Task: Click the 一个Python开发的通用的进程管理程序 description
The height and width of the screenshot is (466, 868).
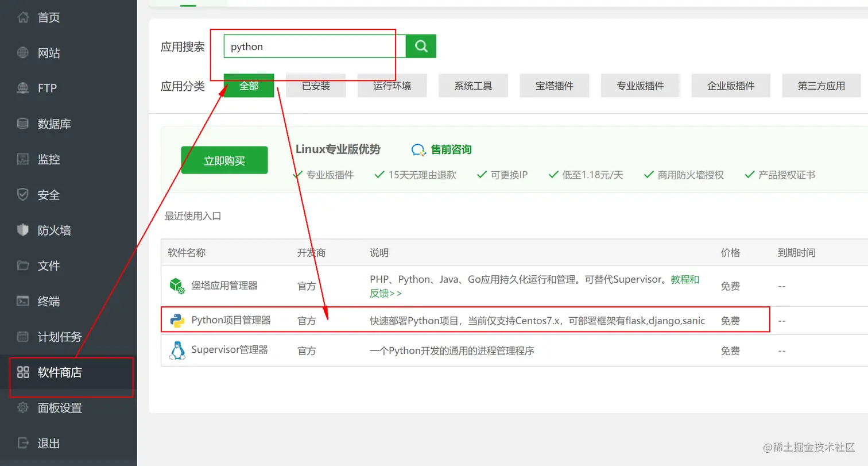Action: tap(452, 351)
